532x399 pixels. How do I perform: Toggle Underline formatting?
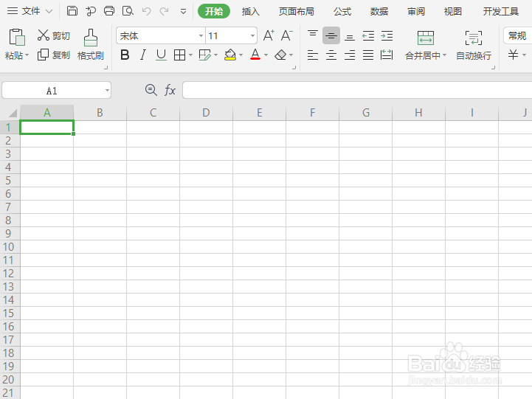coord(161,55)
